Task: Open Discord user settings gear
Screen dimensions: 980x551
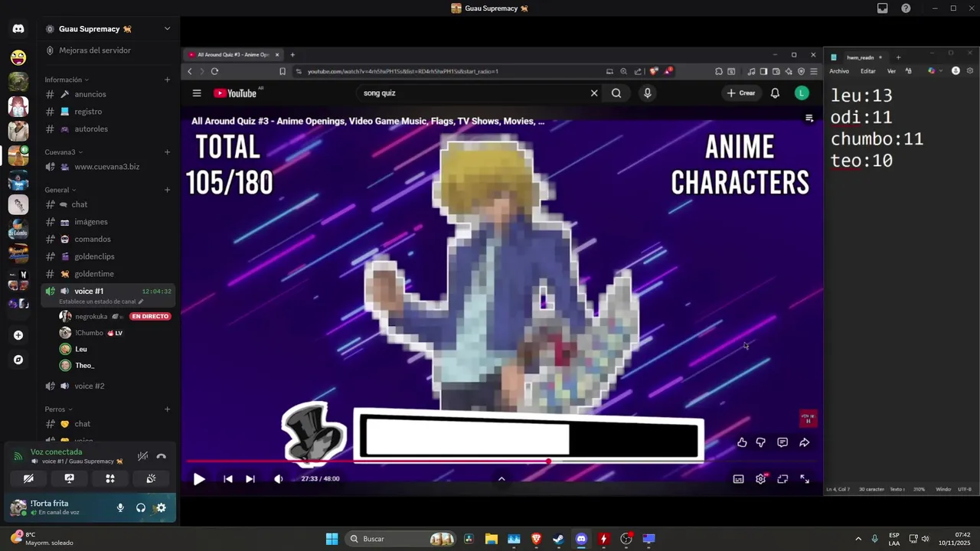Action: (x=161, y=507)
